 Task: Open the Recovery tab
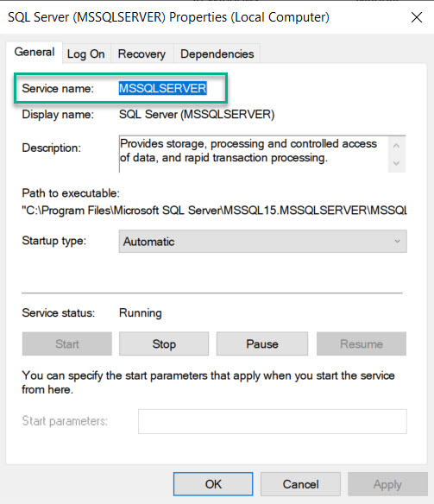point(142,54)
